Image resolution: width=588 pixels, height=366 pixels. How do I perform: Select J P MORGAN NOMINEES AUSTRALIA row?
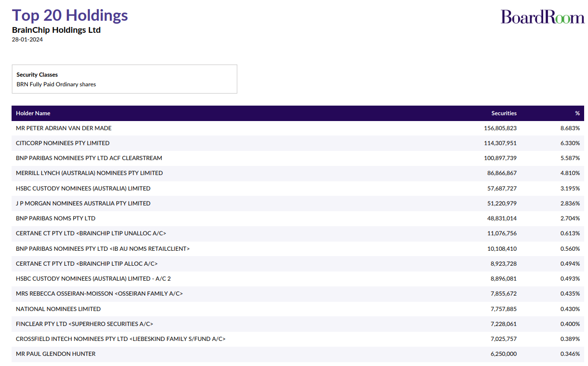pyautogui.click(x=83, y=203)
